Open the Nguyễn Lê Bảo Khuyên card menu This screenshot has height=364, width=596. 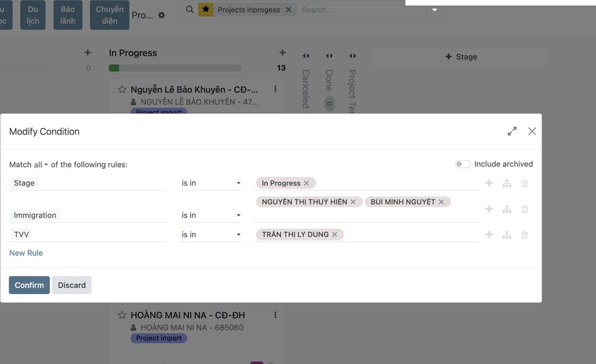[275, 89]
